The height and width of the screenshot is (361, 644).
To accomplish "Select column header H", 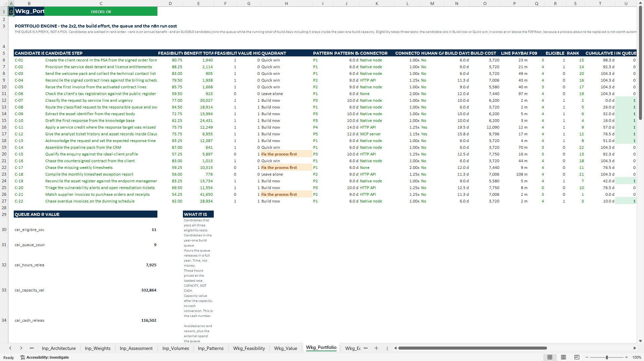I will pos(286,3).
